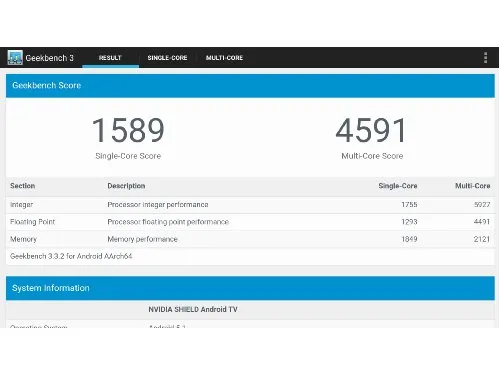
Task: Click Memory single-core value 1849
Action: point(409,239)
